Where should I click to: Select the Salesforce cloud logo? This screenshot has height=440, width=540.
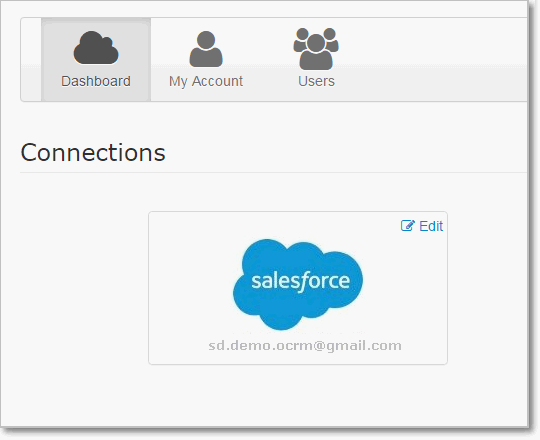298,284
